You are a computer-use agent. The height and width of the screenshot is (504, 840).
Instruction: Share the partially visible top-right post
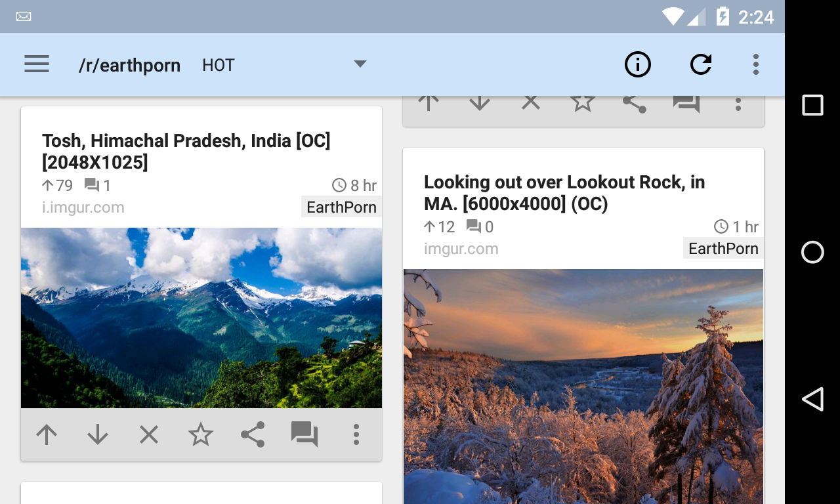(x=635, y=104)
